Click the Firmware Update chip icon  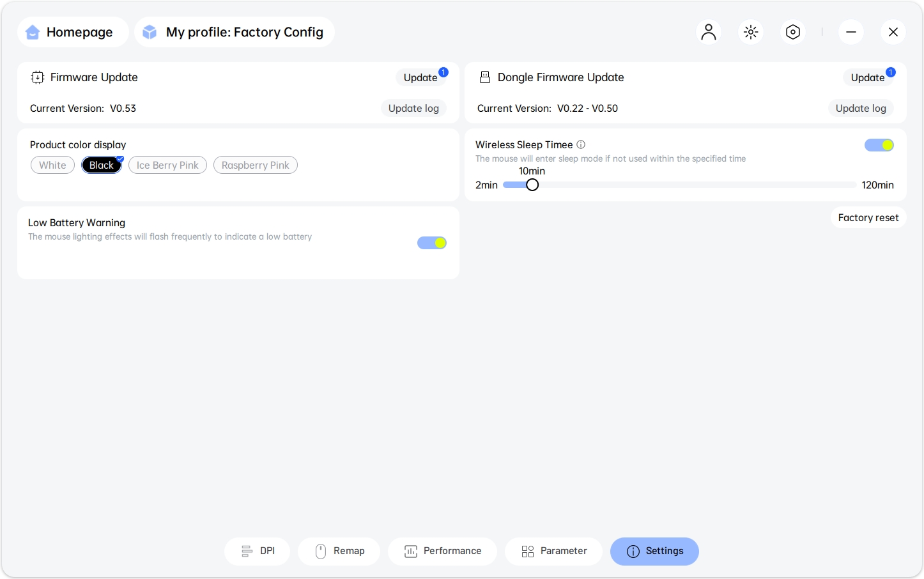[38, 77]
